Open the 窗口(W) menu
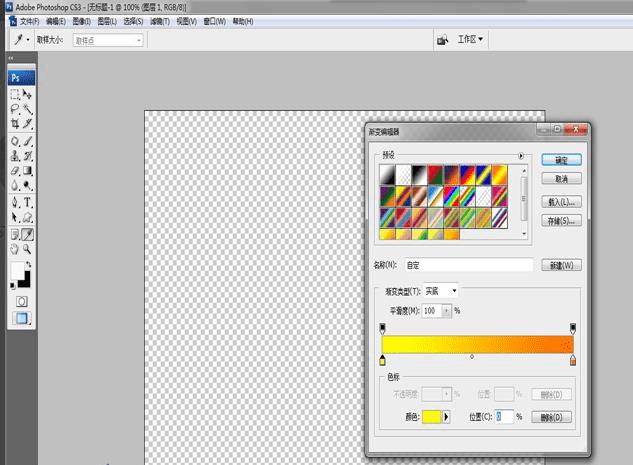This screenshot has height=465, width=633. 214,21
